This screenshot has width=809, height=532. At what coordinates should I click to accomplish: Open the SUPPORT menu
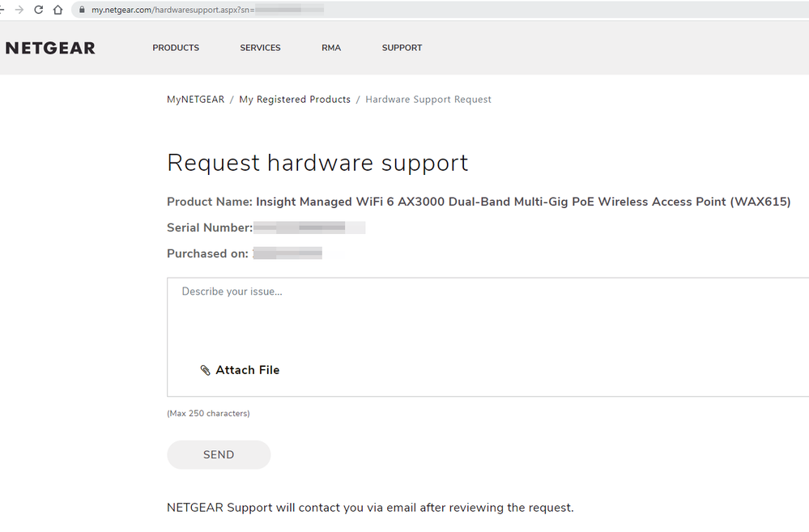(x=402, y=48)
